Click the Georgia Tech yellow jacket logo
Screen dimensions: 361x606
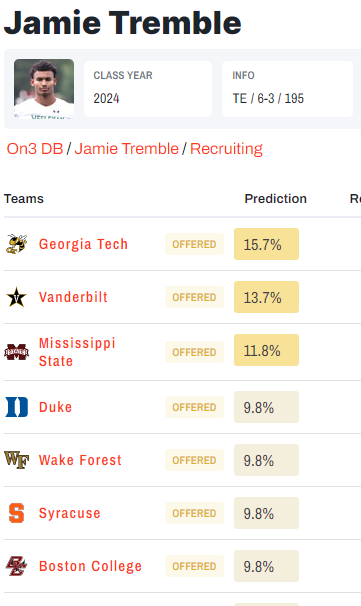pos(16,244)
